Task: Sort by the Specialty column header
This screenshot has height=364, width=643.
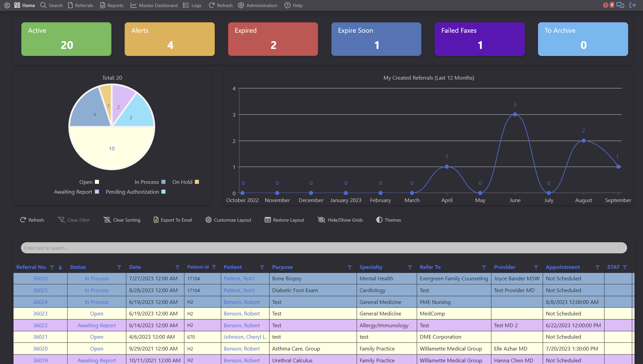Action: pos(371,267)
